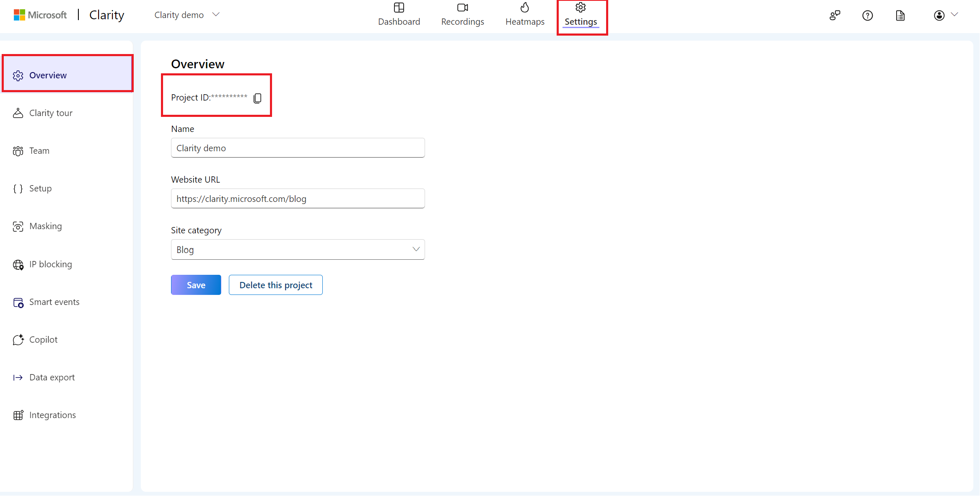Click the Settings gear icon
This screenshot has width=980, height=496.
coord(580,8)
